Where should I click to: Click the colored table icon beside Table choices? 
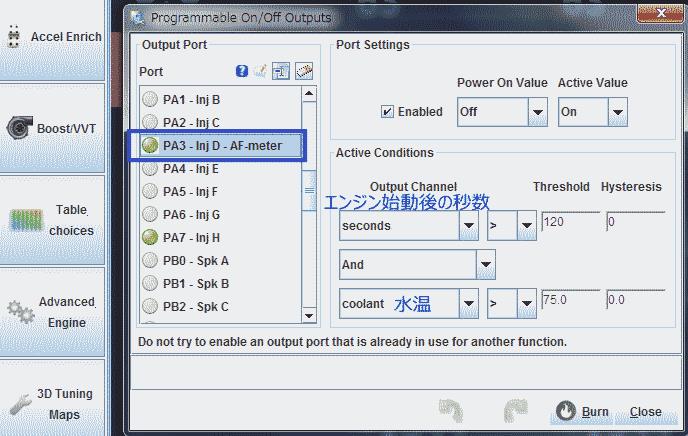[x=26, y=220]
